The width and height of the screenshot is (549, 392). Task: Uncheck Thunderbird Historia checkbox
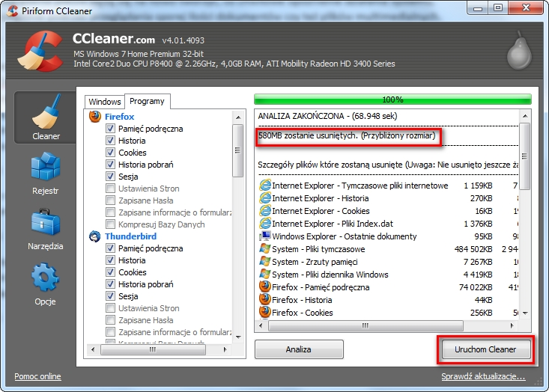click(x=110, y=260)
